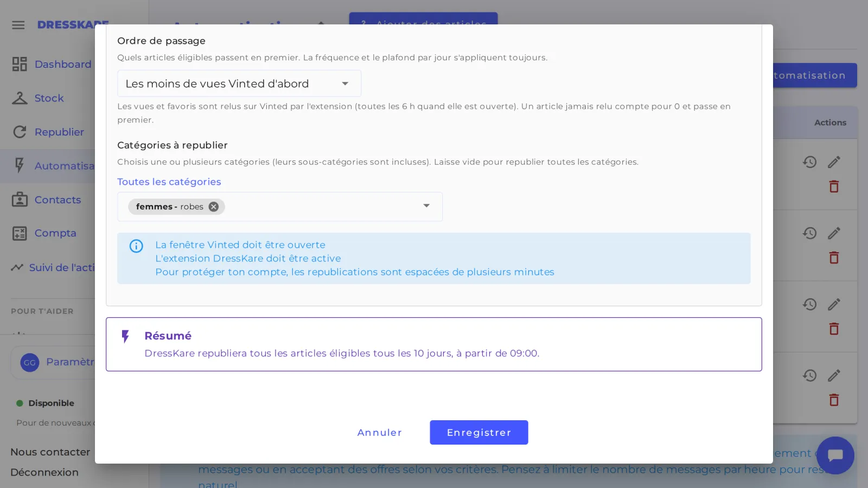Edit the second automation row with pencil
The width and height of the screenshot is (868, 488).
click(x=834, y=233)
